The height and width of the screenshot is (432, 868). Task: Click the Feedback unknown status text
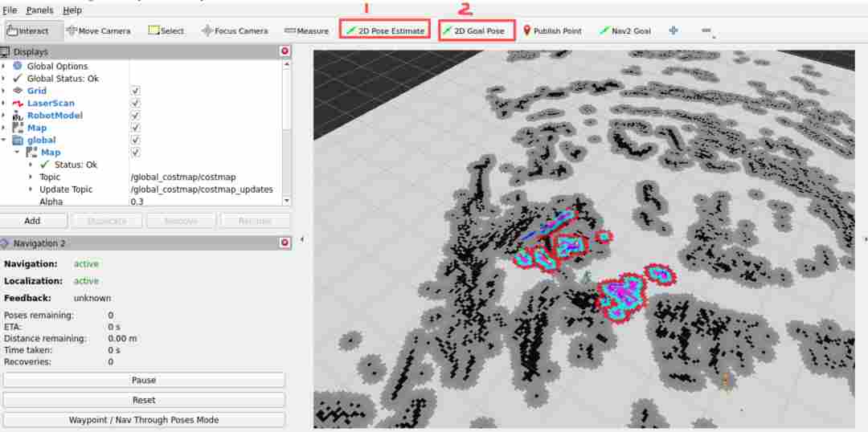92,298
